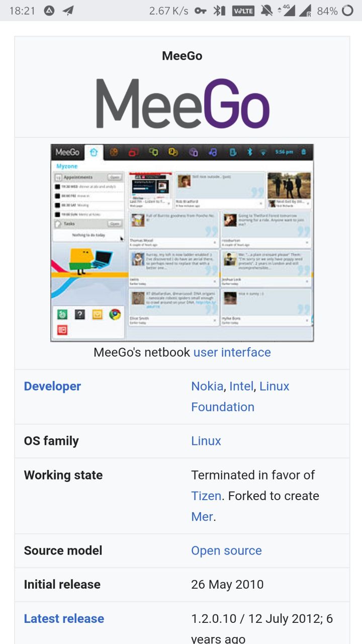Tap the 2.67 K/s network speed indicator
Viewport: 362px width, 644px height.
coord(169,11)
